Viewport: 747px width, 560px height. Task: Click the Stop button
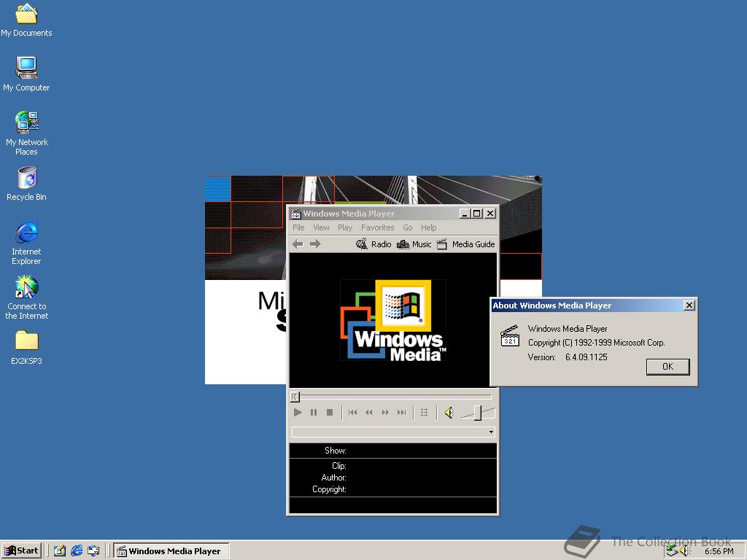(x=330, y=413)
